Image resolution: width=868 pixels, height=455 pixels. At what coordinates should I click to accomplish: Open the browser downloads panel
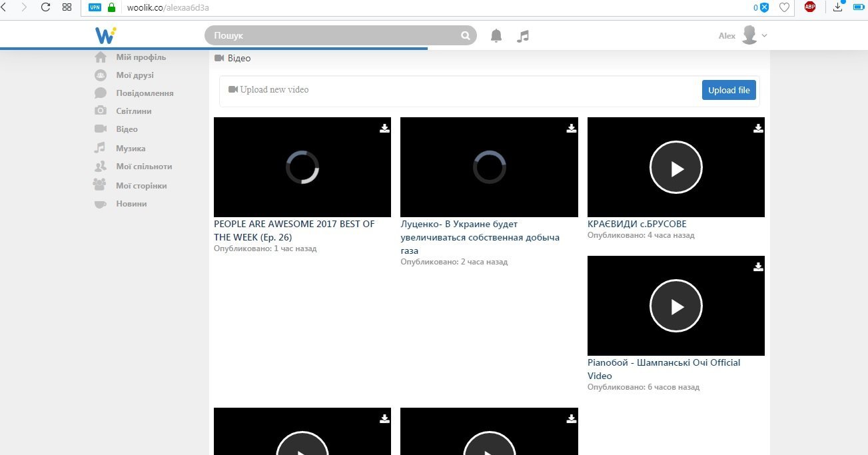coord(838,7)
